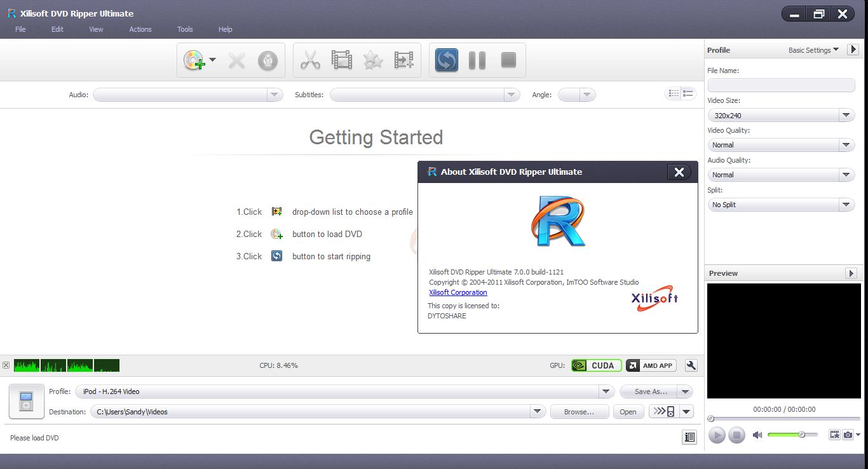
Task: Start ripping with the Convert button
Action: pos(447,60)
